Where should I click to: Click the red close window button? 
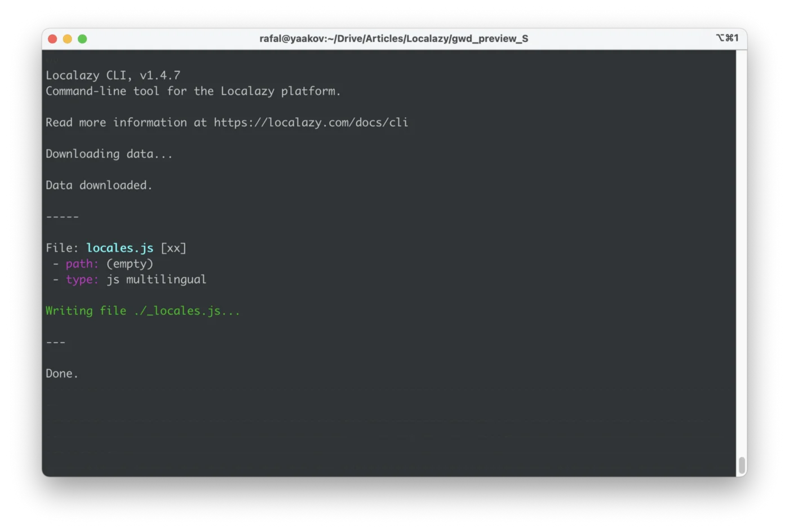click(x=52, y=39)
